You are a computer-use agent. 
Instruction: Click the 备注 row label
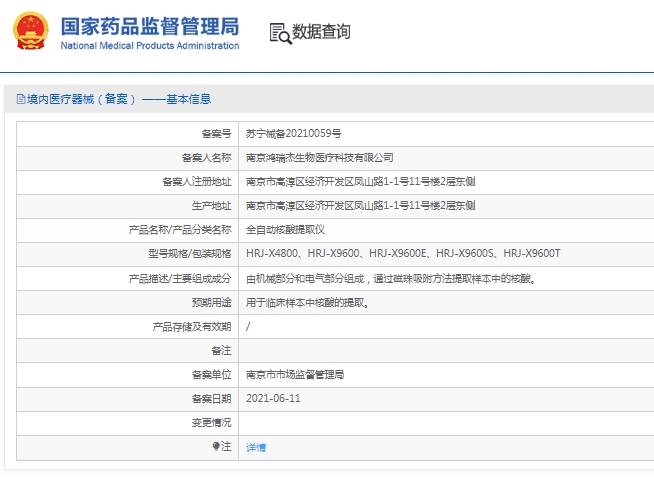[x=221, y=350]
